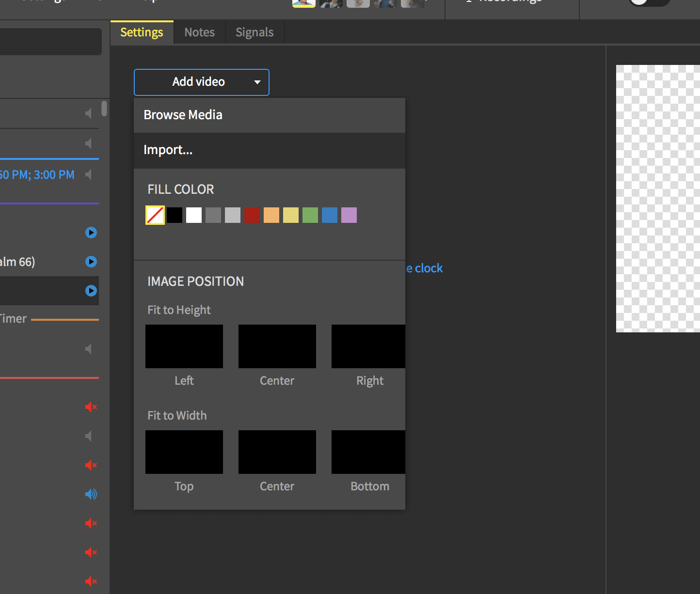Viewport: 700px width, 594px height.
Task: Select Fit to Height Left position thumbnail
Action: (184, 346)
